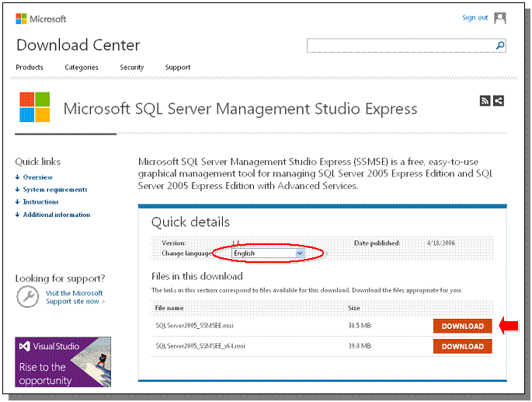Select the SQLServer2005_SSMSEE_x64.msi file name
532x402 pixels.
coord(200,346)
